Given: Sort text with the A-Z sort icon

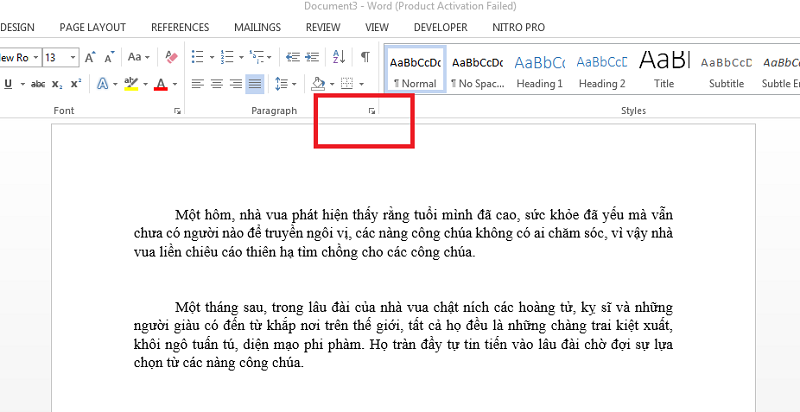Looking at the screenshot, I should point(339,57).
